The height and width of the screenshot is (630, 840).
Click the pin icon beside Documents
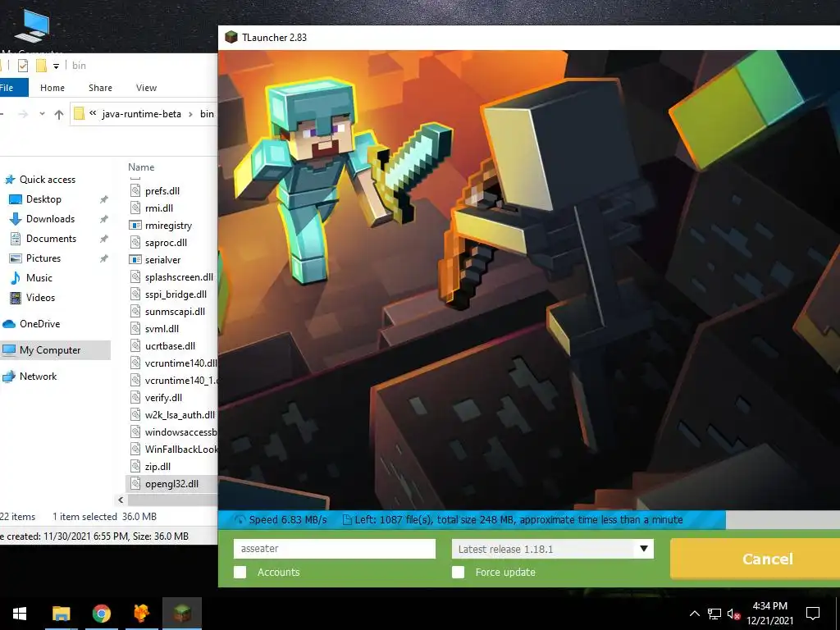[x=104, y=239]
